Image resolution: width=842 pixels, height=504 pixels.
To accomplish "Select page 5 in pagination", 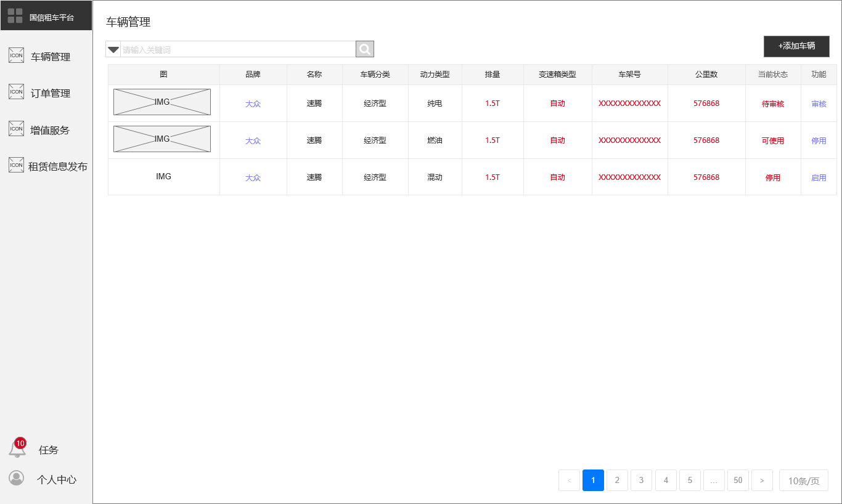I will pyautogui.click(x=690, y=481).
